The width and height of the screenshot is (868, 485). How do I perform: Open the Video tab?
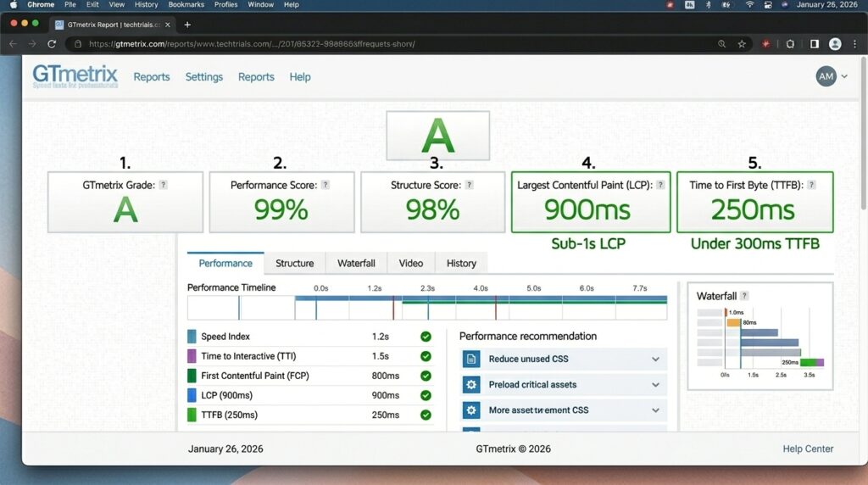coord(411,263)
